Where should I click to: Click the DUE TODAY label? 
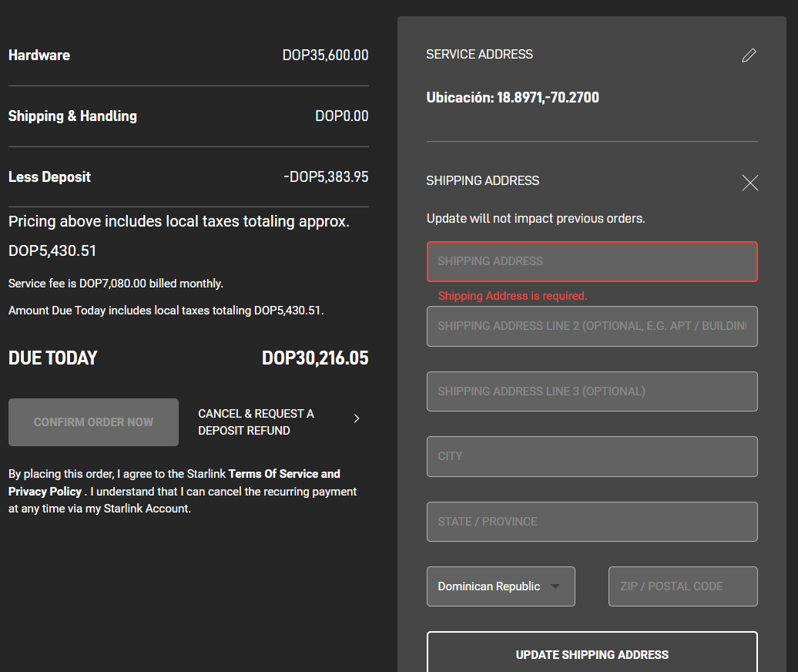(53, 358)
